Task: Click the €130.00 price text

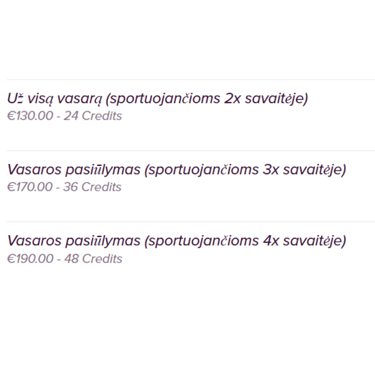Action: click(30, 116)
